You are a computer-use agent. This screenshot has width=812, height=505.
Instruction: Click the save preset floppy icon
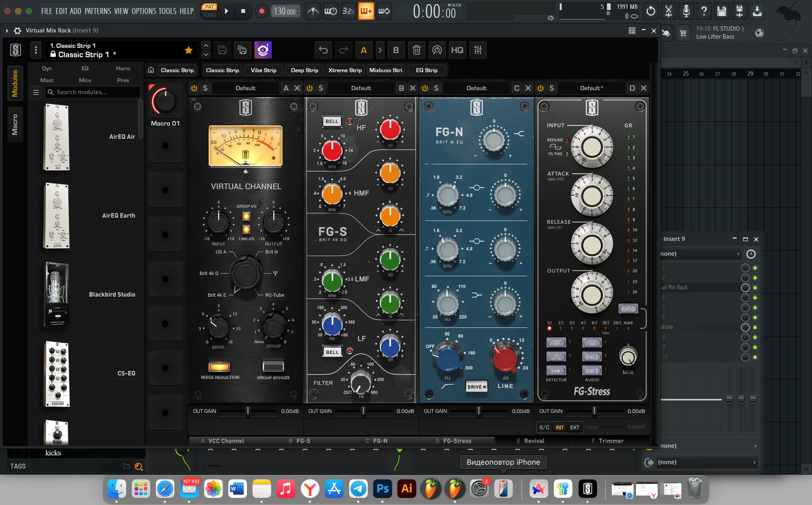click(222, 50)
